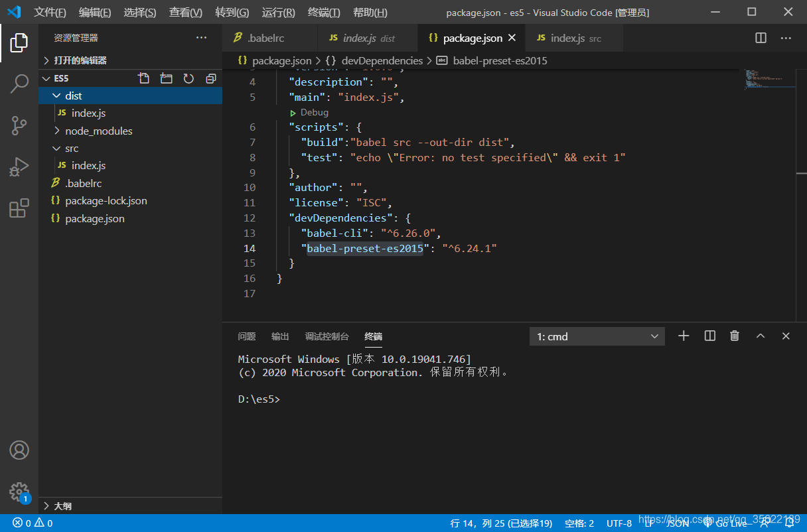
Task: Click line and column status entry
Action: [x=501, y=523]
